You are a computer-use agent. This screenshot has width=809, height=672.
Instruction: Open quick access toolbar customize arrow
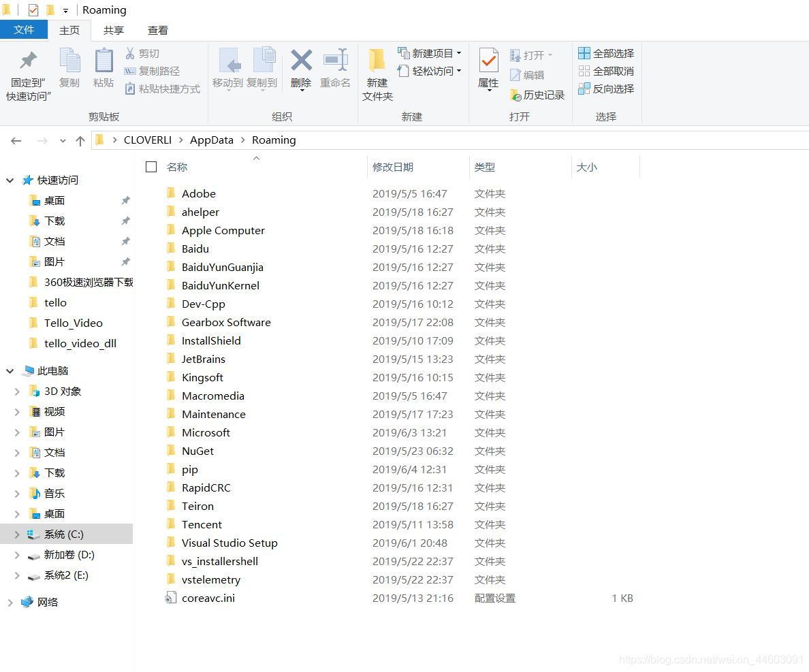(65, 10)
